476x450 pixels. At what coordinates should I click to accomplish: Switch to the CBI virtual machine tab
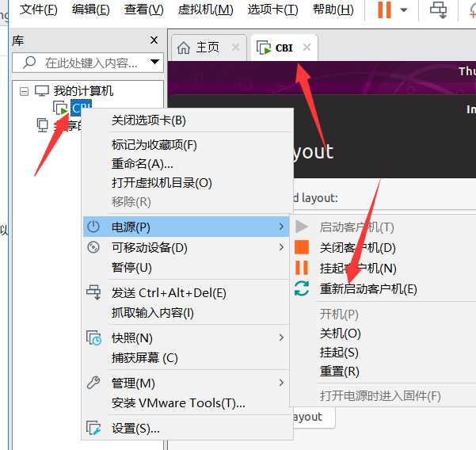(284, 48)
